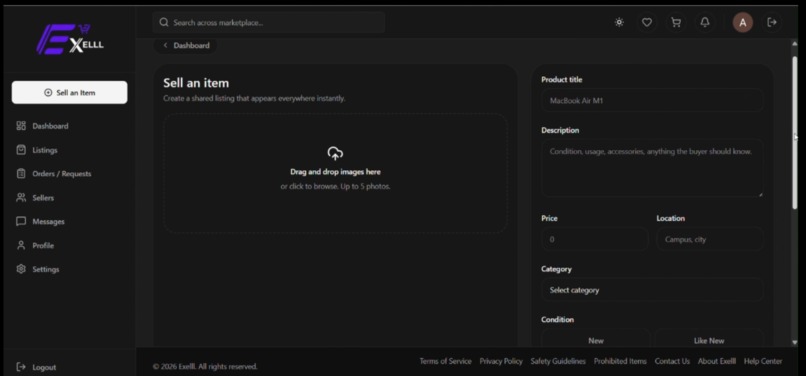Image resolution: width=806 pixels, height=376 pixels.
Task: Click the top-bar sign out icon
Action: 772,22
